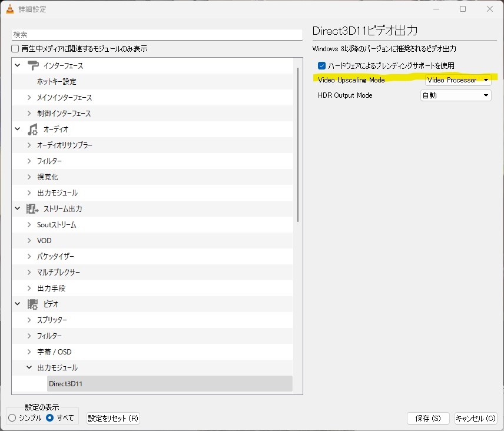The image size is (504, 431).
Task: Select the 字幕 / OSD tree label
Action: coord(54,352)
